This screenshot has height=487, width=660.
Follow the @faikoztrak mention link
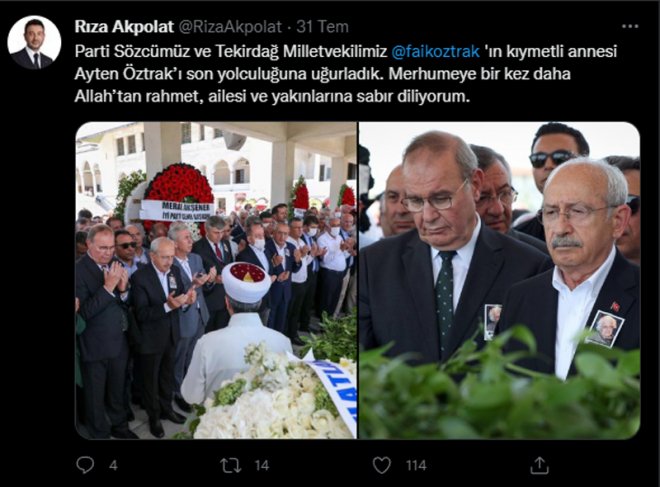click(435, 51)
